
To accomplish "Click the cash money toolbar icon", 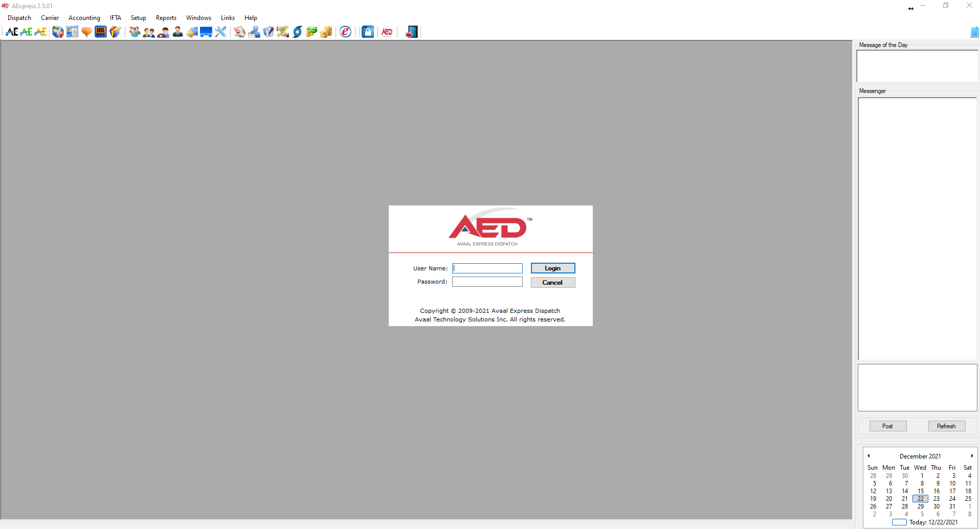I will point(310,32).
